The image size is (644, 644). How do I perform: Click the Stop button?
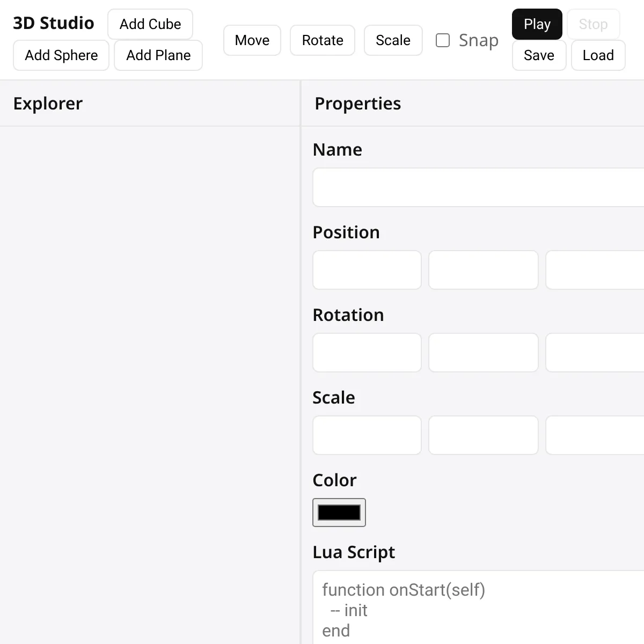click(x=594, y=24)
